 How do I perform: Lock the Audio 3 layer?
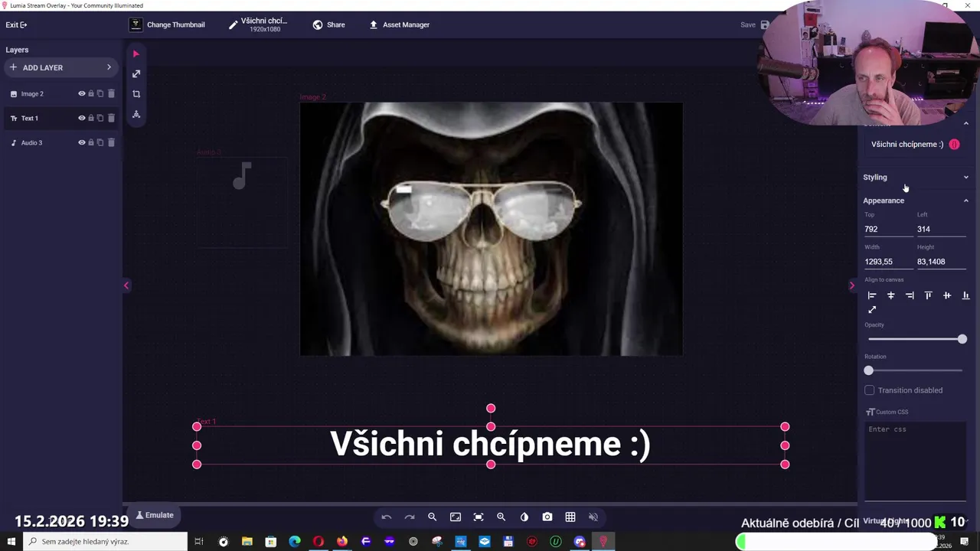click(x=91, y=142)
